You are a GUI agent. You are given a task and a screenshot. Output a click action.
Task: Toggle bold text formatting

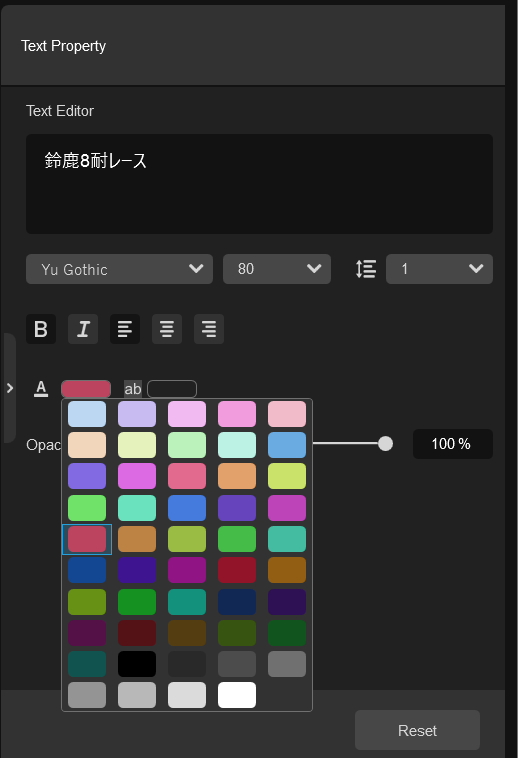pyautogui.click(x=41, y=329)
